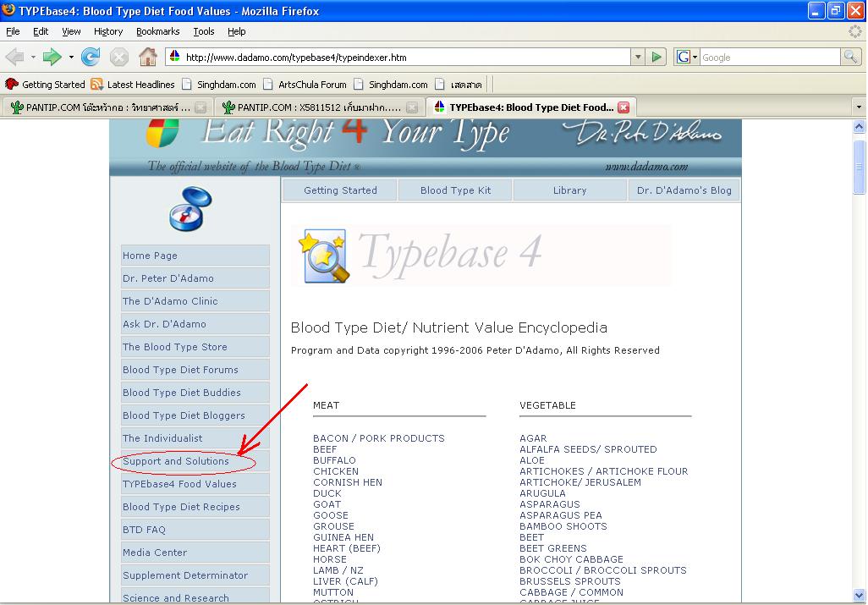Click the compass icon in sidebar
The image size is (868, 605).
click(190, 209)
